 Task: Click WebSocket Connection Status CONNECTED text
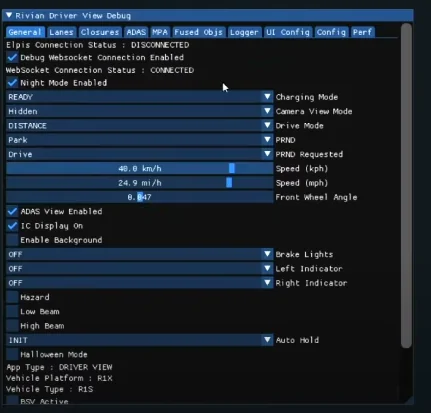(100, 70)
